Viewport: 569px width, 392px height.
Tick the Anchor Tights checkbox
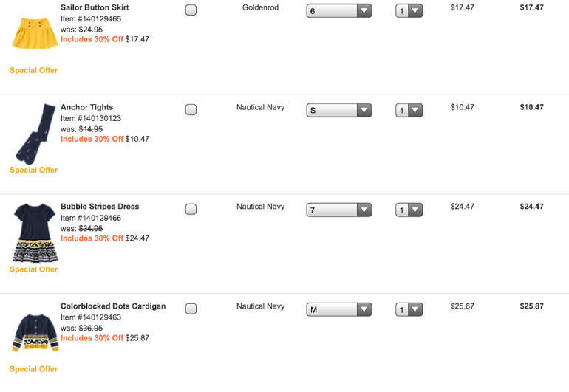[x=191, y=110]
